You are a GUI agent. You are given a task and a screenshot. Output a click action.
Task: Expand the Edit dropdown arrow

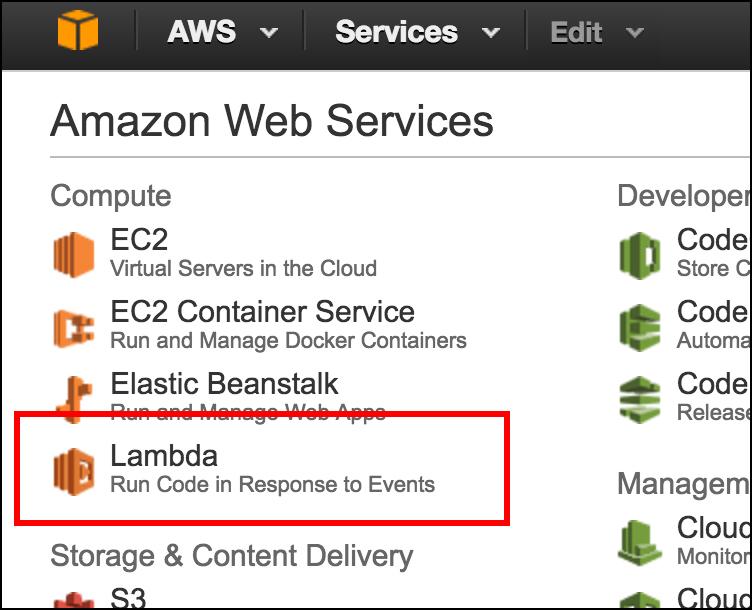click(x=634, y=33)
